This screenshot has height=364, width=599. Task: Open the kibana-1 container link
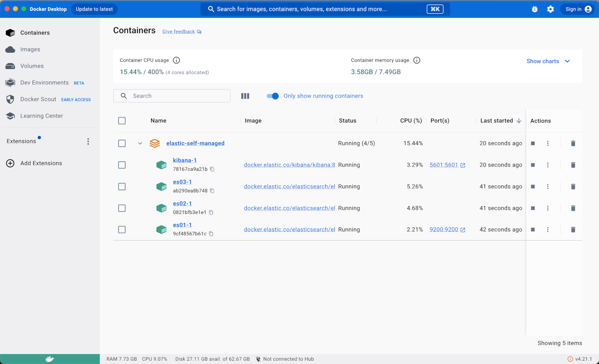tap(185, 160)
